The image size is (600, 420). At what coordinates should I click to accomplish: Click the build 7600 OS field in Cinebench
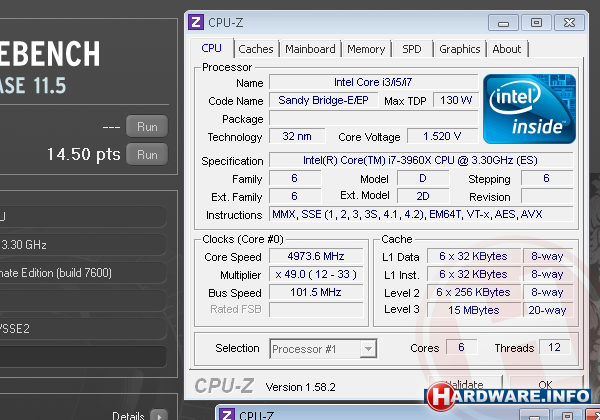point(83,273)
